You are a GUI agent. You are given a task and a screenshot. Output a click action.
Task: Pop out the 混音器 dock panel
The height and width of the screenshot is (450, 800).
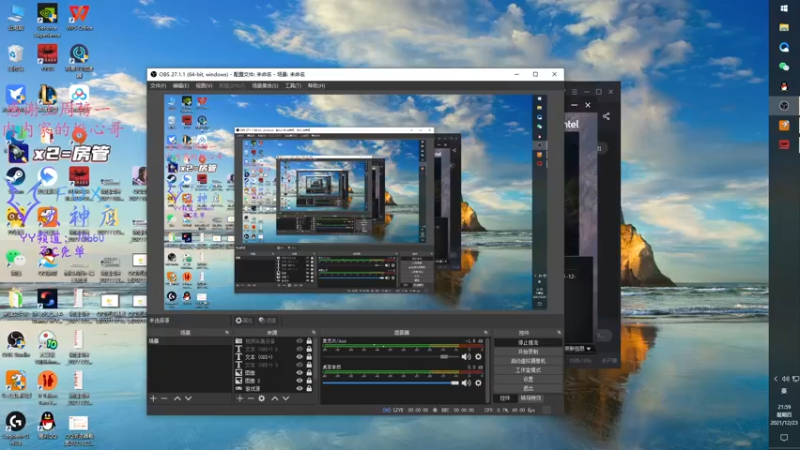pyautogui.click(x=485, y=333)
